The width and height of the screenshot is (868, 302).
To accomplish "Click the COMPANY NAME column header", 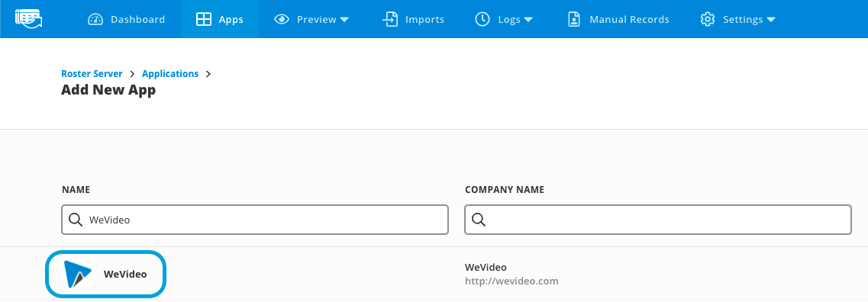I will coord(505,190).
